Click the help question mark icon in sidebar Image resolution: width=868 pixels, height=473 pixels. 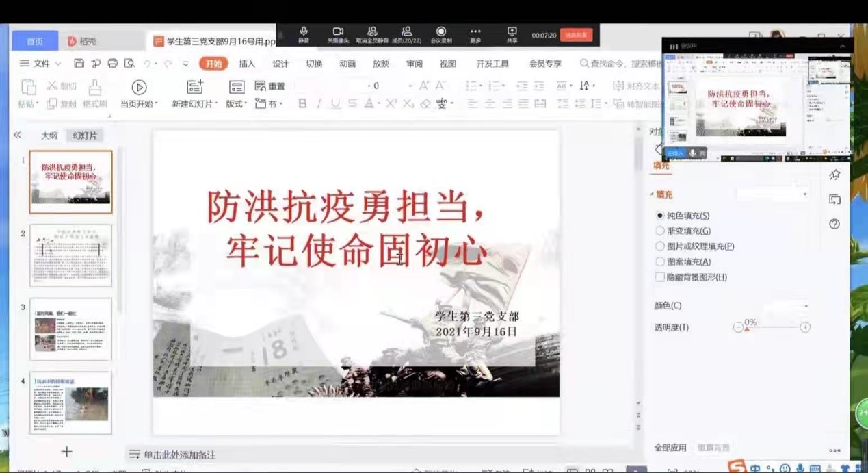tap(834, 224)
